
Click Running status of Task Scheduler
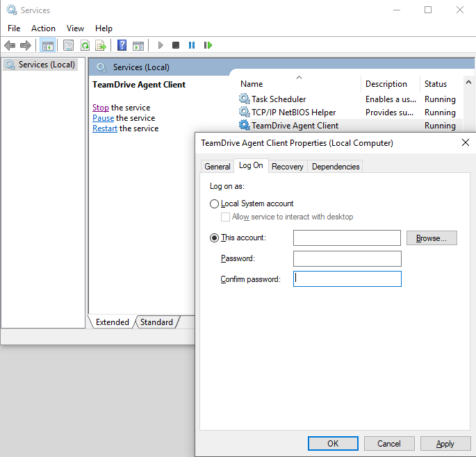[440, 99]
